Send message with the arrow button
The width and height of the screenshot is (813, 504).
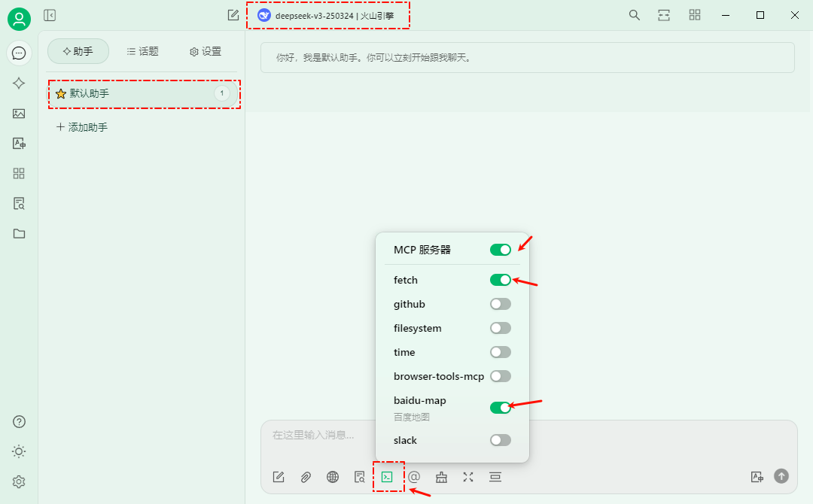point(781,476)
